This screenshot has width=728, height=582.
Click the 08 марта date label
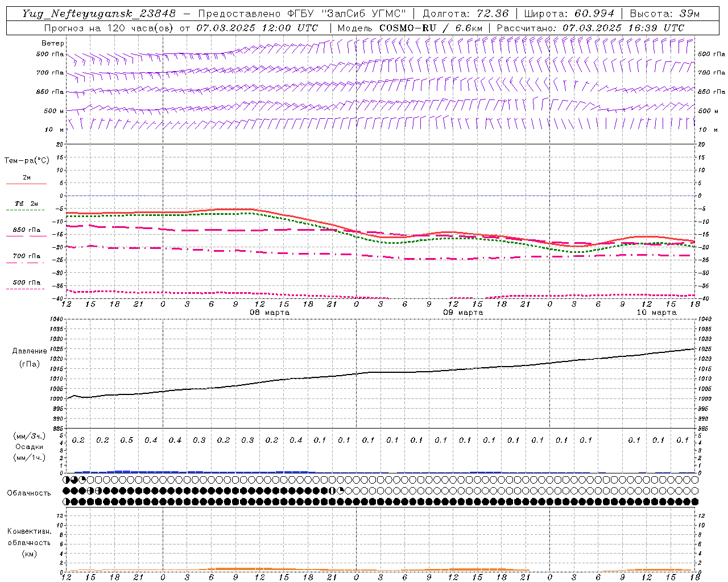[x=270, y=313]
